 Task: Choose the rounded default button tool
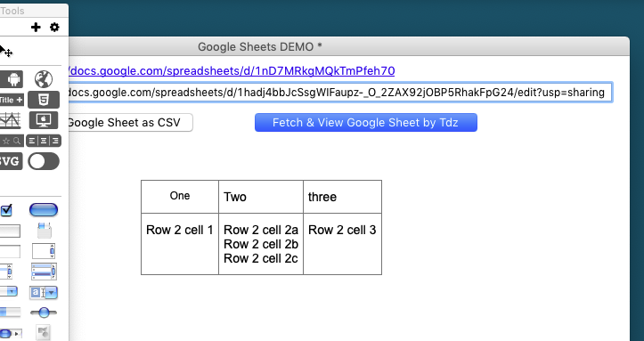coord(44,210)
